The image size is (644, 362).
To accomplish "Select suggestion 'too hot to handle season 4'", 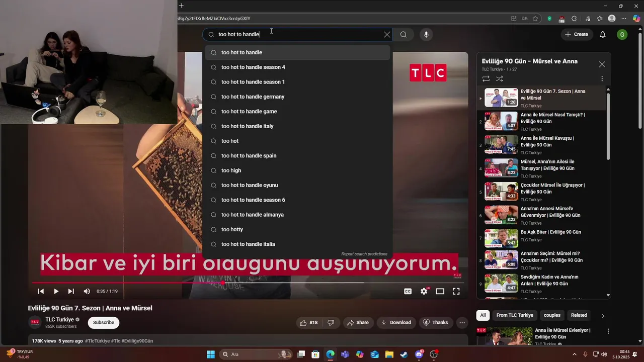I will click(297, 67).
